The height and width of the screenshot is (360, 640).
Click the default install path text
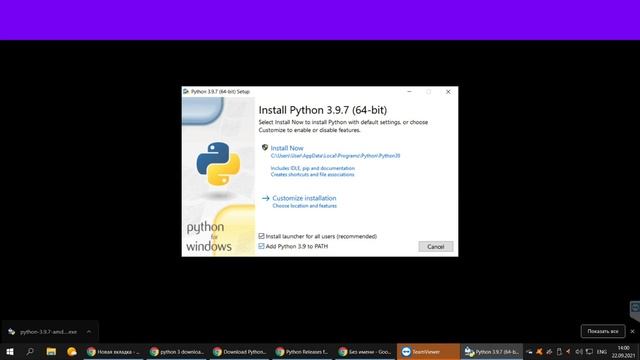tap(335, 156)
